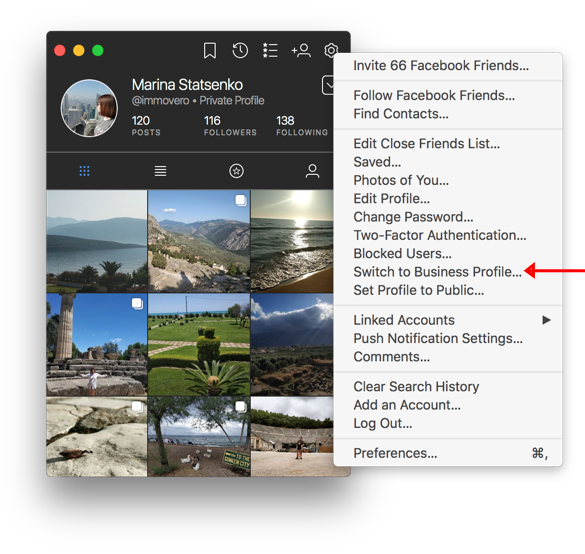Click the starred list icon in toolbar
The height and width of the screenshot is (554, 585).
click(270, 50)
